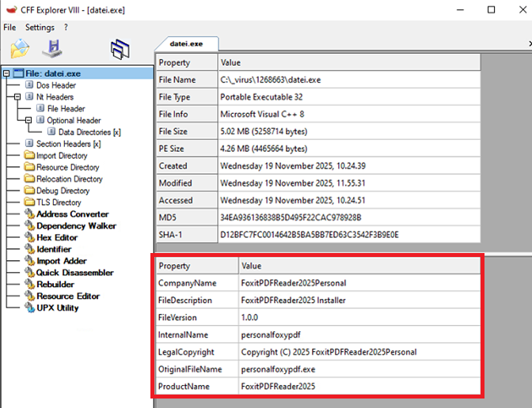The height and width of the screenshot is (408, 532).
Task: Open the Hex Editor tool
Action: (57, 237)
